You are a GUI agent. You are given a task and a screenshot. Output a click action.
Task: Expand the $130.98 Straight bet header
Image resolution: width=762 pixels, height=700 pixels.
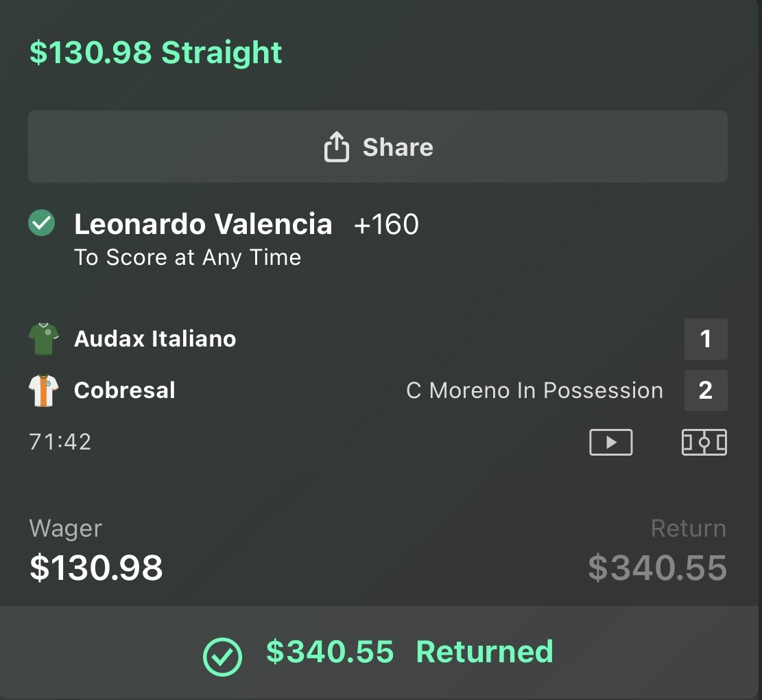click(156, 53)
